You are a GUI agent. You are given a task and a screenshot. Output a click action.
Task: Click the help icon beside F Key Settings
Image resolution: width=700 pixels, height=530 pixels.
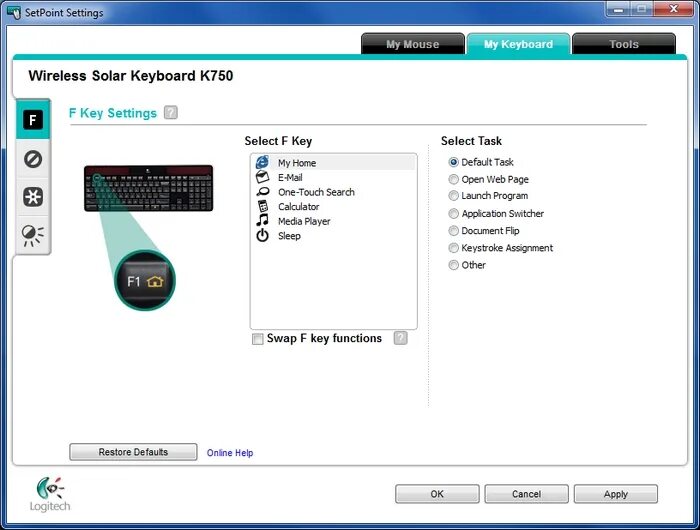[171, 113]
